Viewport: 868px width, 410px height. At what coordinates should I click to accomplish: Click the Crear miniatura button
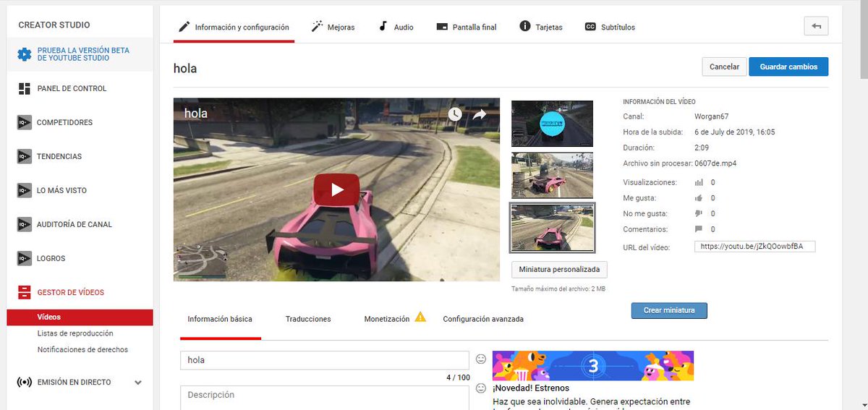669,310
